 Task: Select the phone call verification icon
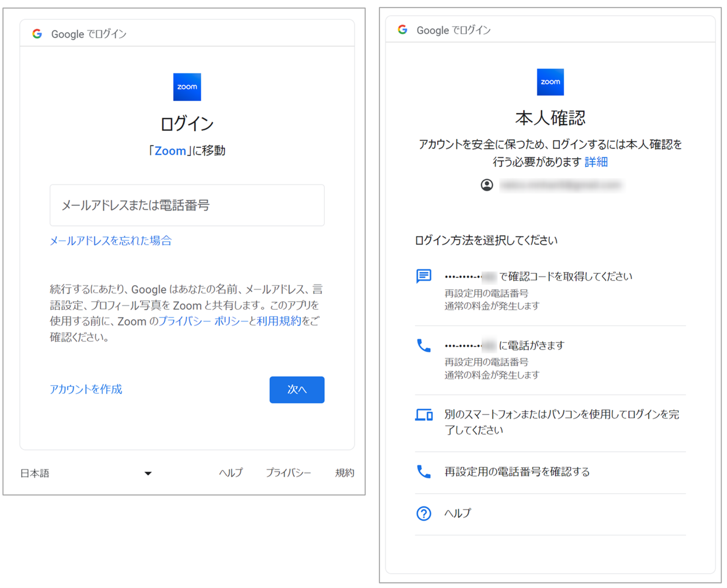[423, 346]
